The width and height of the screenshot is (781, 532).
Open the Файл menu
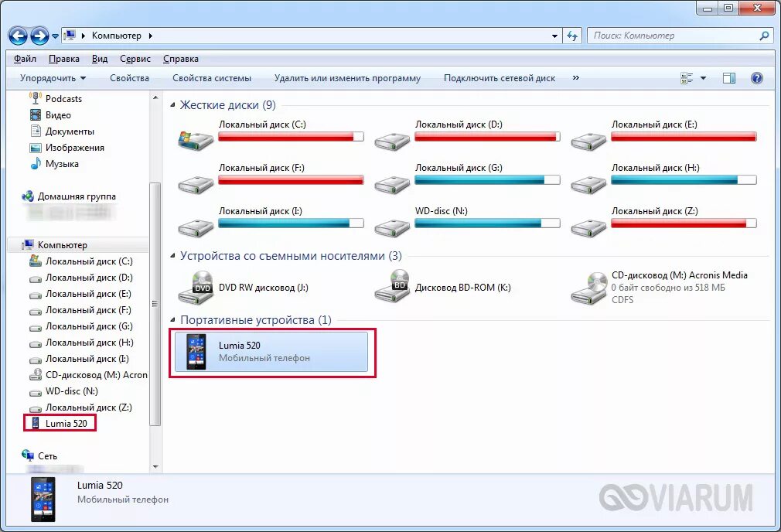tap(25, 59)
